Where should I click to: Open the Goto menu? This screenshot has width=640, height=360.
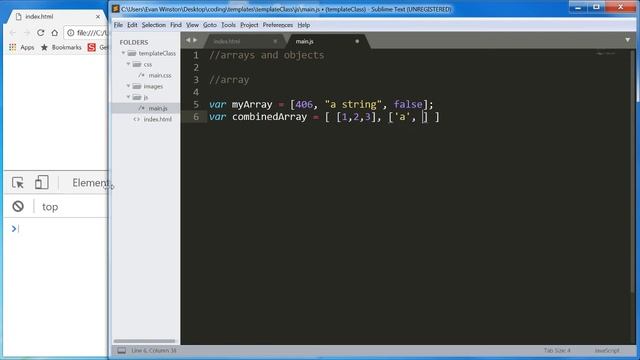click(x=210, y=25)
